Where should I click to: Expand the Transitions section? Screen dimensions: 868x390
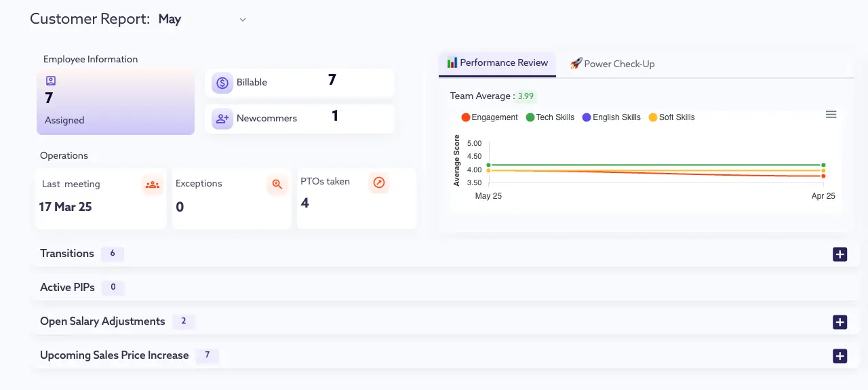(x=840, y=254)
